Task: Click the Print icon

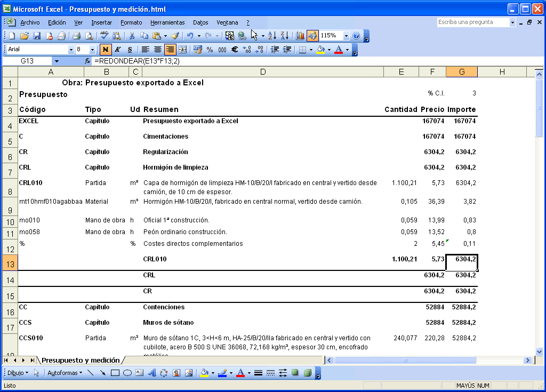Action: [x=77, y=36]
